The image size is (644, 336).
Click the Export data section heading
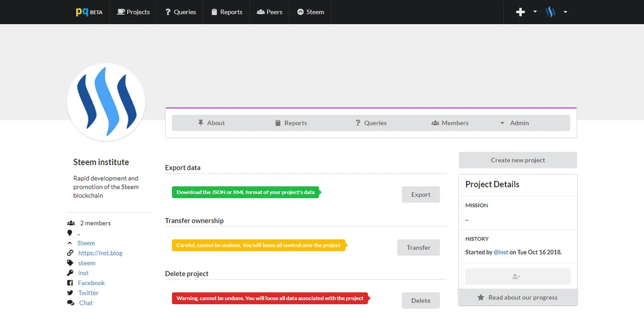(183, 168)
